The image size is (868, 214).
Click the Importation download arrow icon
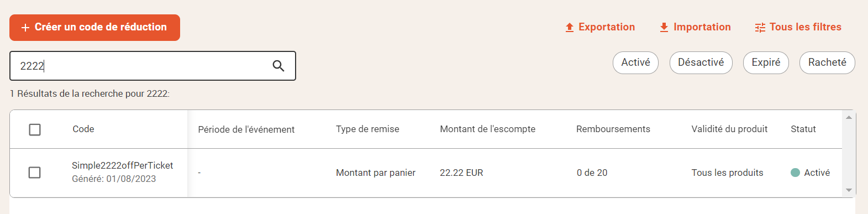click(x=664, y=28)
